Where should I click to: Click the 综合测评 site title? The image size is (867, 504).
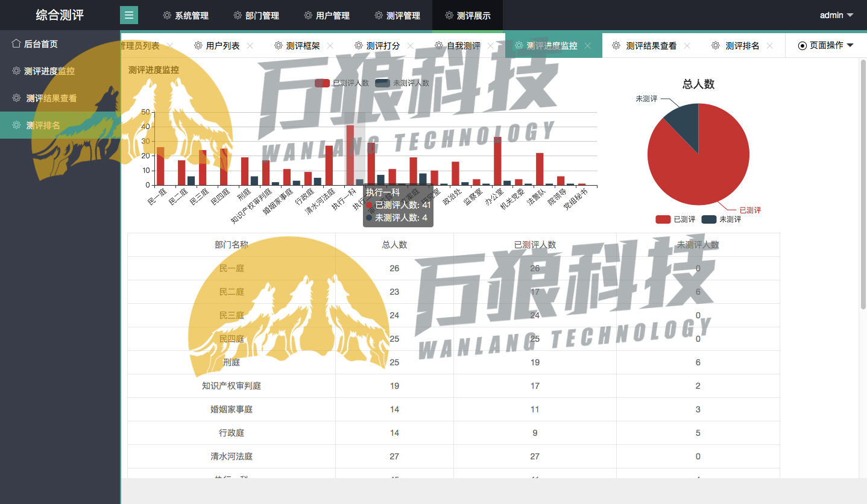click(60, 15)
